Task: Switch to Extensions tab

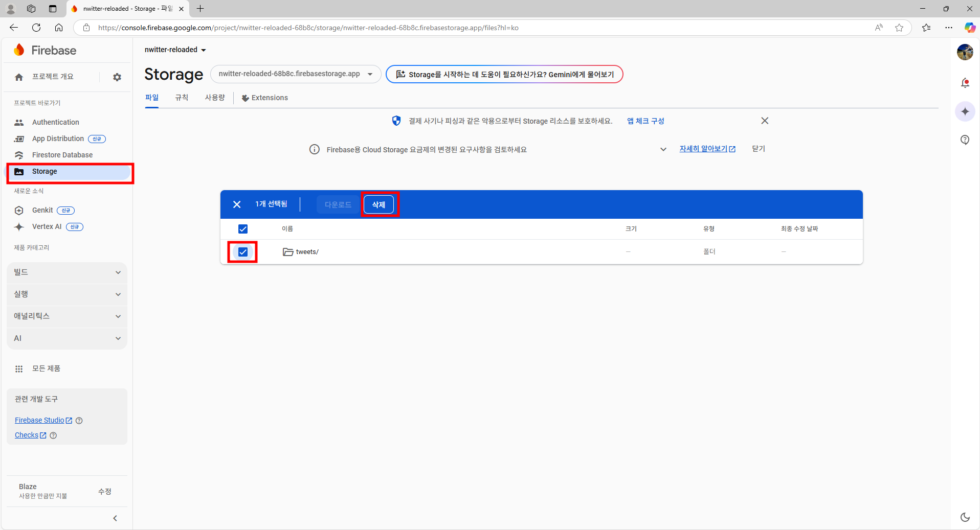Action: [x=265, y=98]
